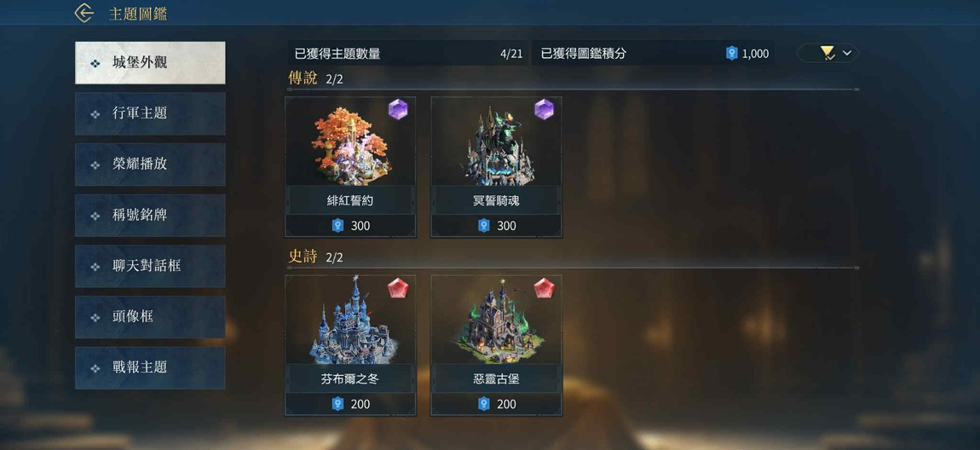980x450 pixels.
Task: Select the 城堡外觀 tab
Action: pos(150,62)
